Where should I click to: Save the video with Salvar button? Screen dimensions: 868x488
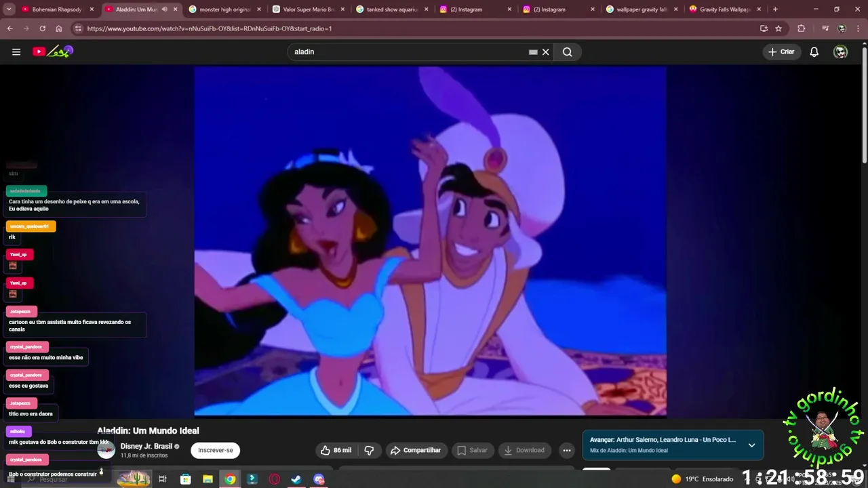(x=472, y=450)
